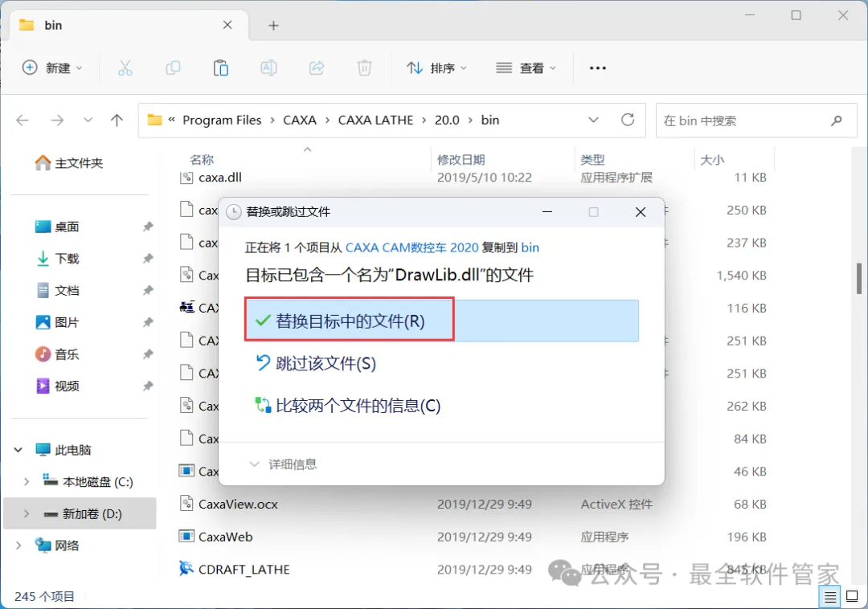
Task: Open Pictures (图片) in sidebar
Action: coord(57,322)
